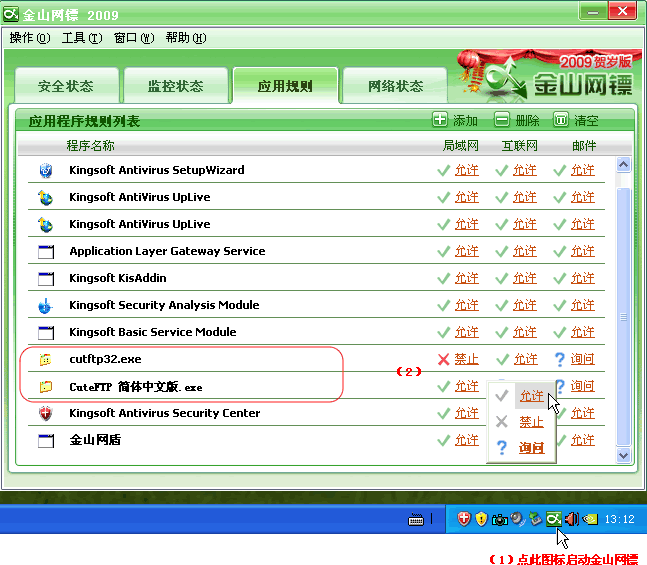Change 互联网 允许 rule for cutftp32.exe
Screen dimensions: 647x565
(x=526, y=359)
